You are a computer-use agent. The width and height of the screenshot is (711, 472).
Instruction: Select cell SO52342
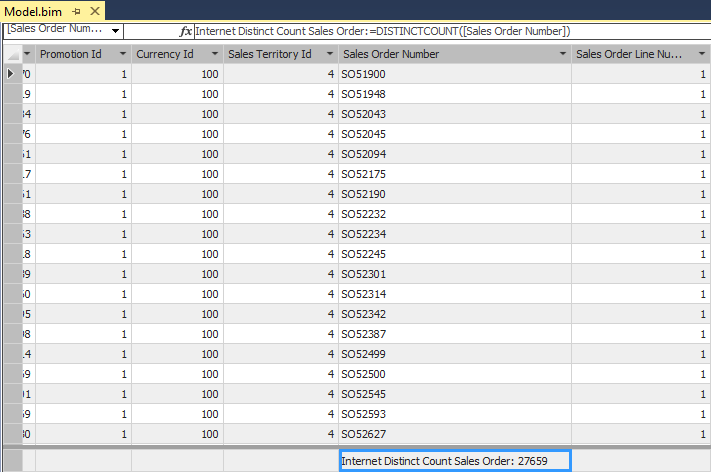(455, 314)
